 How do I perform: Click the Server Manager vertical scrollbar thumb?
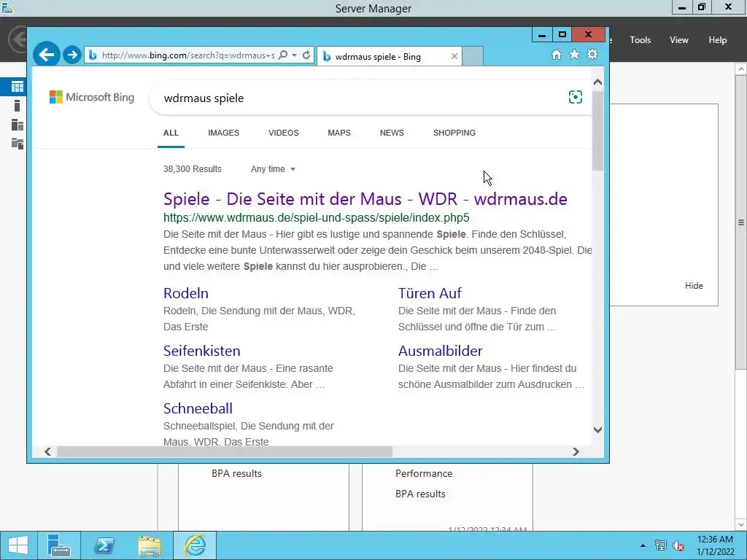tap(741, 222)
